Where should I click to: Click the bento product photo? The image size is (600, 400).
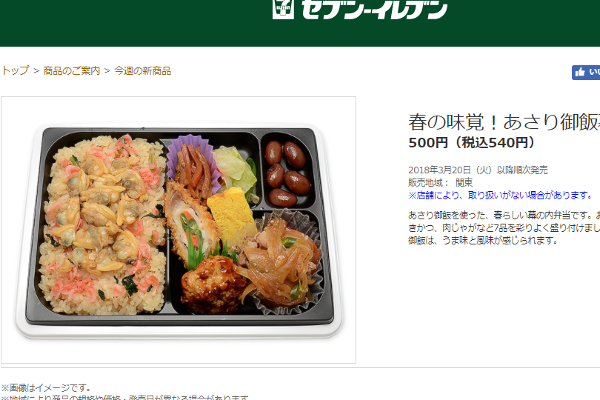coord(179,230)
